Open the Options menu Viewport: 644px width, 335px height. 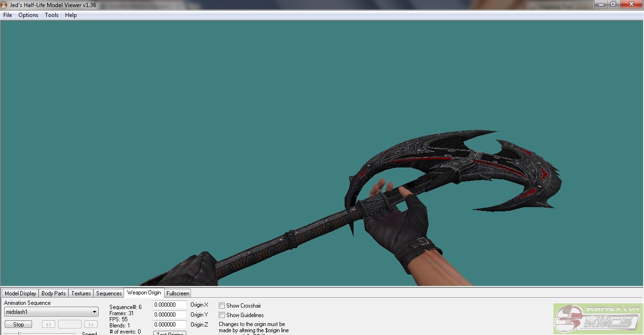coord(28,15)
